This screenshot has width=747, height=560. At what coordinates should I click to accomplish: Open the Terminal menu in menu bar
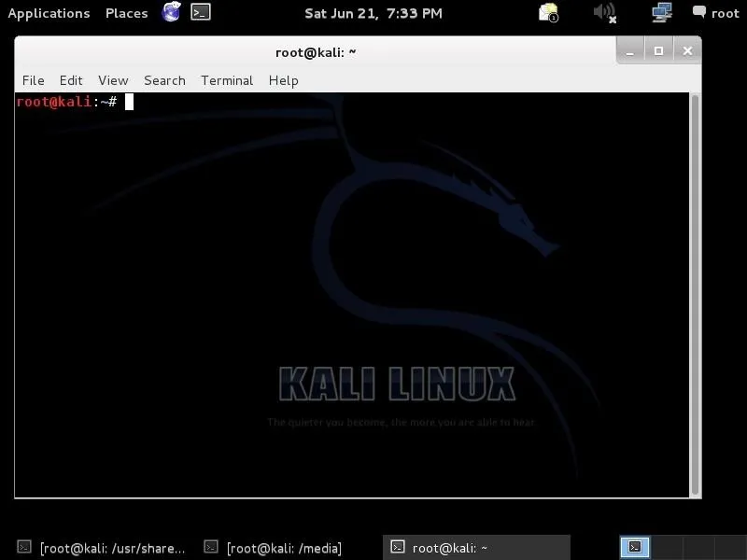point(227,80)
